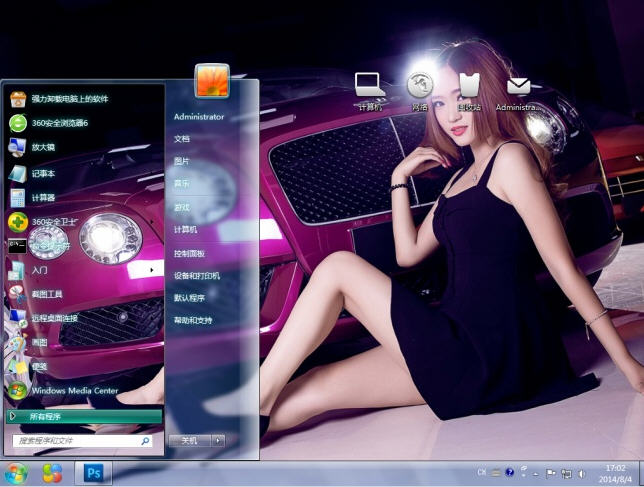The width and height of the screenshot is (644, 487).
Task: Click the Windows Start orb
Action: [x=16, y=473]
